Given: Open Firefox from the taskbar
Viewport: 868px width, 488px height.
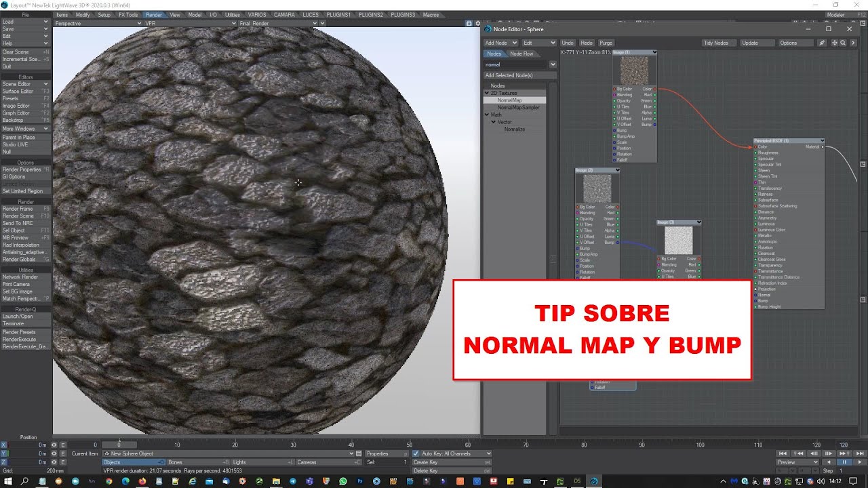Looking at the screenshot, I should pos(142,481).
